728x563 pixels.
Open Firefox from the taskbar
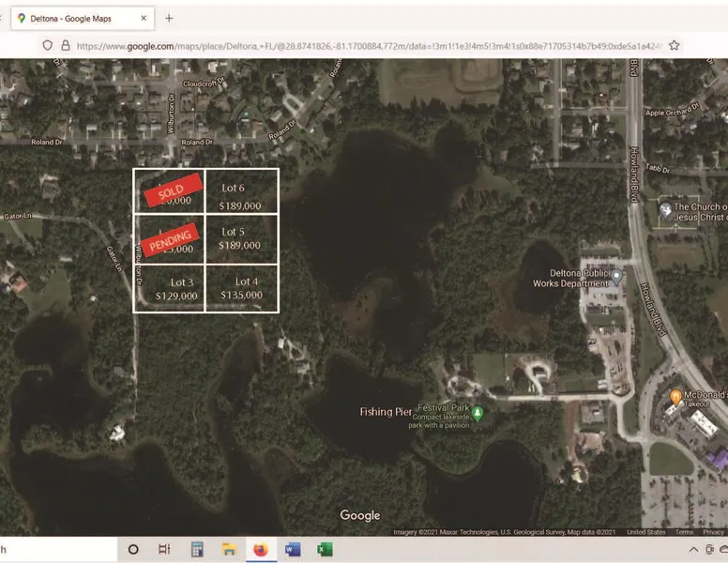pyautogui.click(x=260, y=549)
